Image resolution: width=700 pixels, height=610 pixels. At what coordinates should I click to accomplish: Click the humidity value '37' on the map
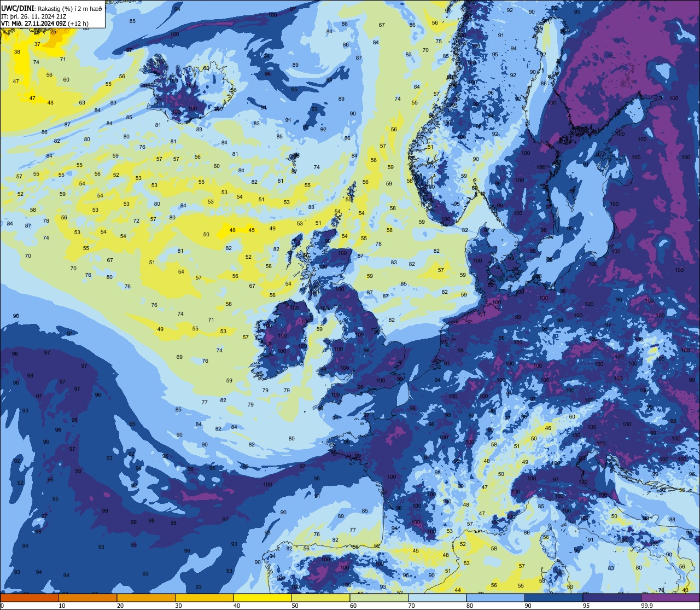click(37, 44)
